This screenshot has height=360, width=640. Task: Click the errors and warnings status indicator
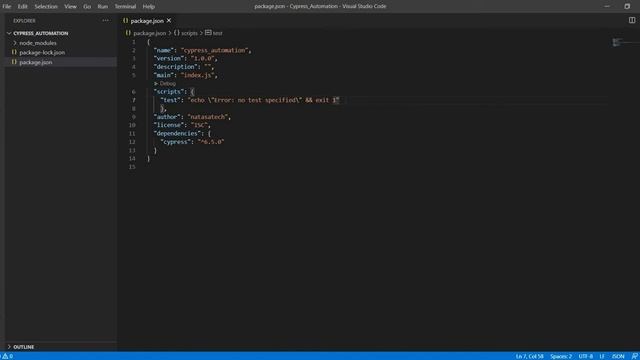pos(7,356)
